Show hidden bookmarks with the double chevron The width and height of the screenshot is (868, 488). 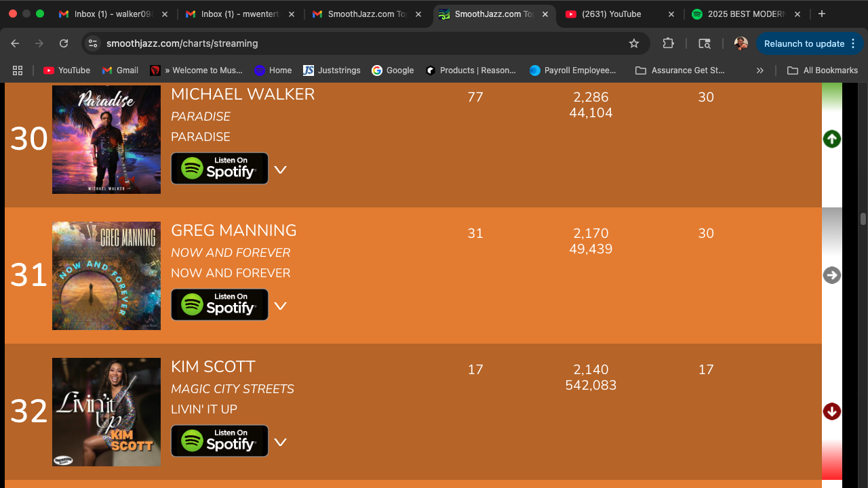click(x=759, y=70)
